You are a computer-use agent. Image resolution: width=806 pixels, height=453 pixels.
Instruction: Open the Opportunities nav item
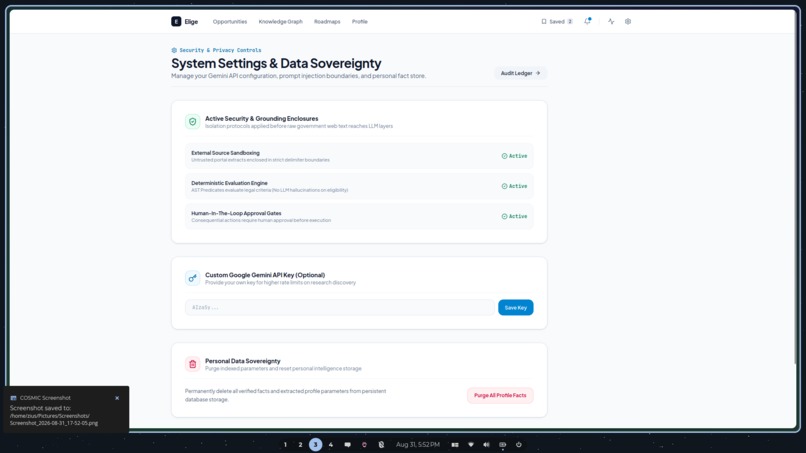point(230,22)
